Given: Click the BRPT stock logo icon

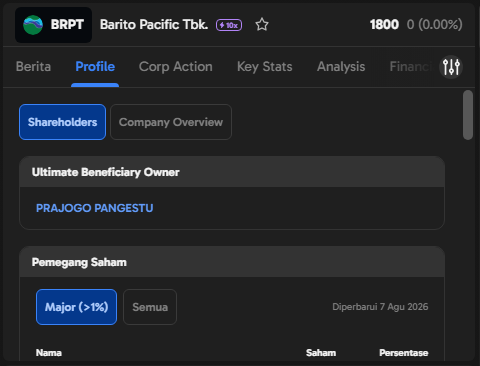Looking at the screenshot, I should tap(33, 25).
